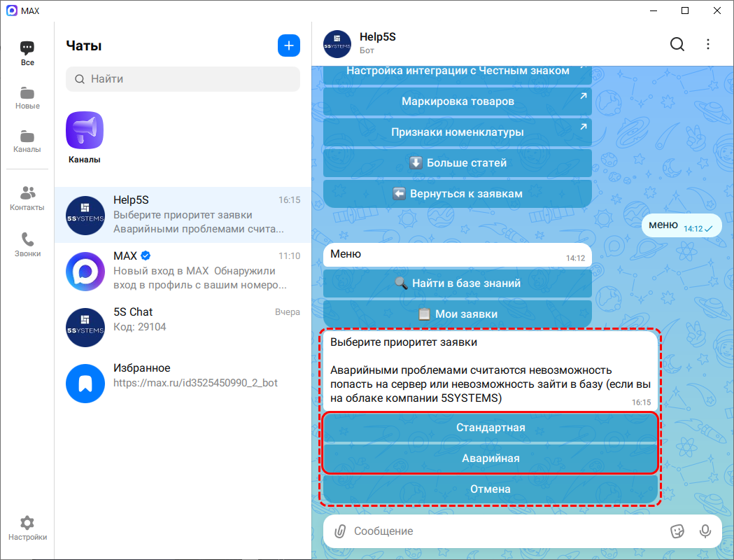The height and width of the screenshot is (560, 734).
Task: Click the 5S Chat avatar in list
Action: (x=85, y=328)
